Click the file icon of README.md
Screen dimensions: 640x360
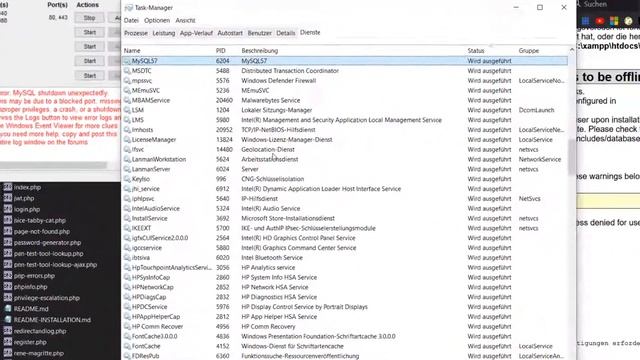tap(8, 309)
